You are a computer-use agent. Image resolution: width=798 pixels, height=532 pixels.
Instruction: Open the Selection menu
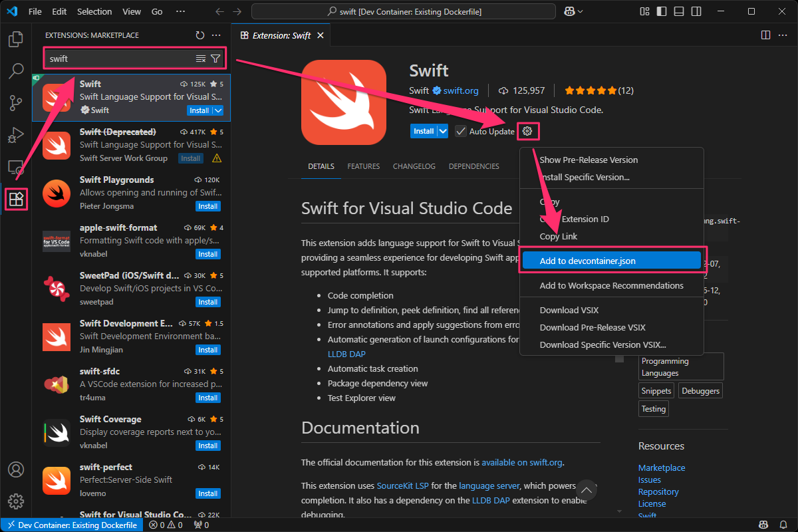(x=94, y=11)
